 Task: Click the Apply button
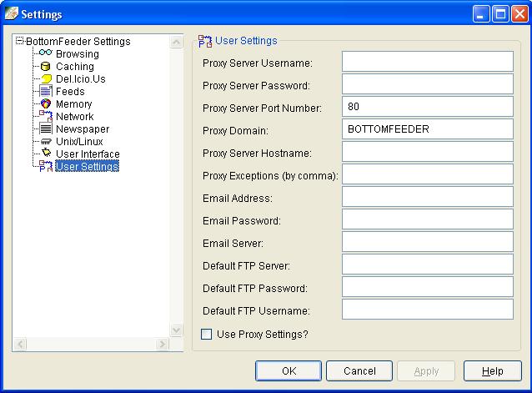(x=426, y=371)
